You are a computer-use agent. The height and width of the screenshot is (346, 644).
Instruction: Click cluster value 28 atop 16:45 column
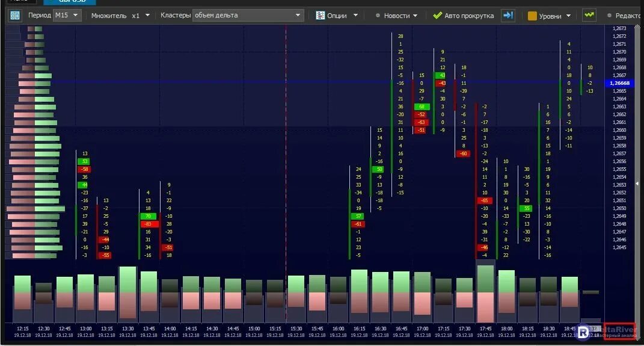click(400, 36)
